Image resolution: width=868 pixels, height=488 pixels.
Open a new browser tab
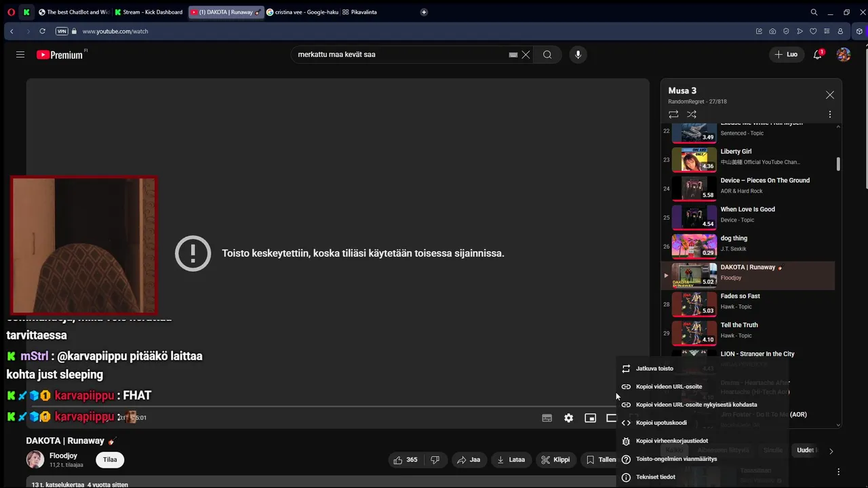pos(424,12)
